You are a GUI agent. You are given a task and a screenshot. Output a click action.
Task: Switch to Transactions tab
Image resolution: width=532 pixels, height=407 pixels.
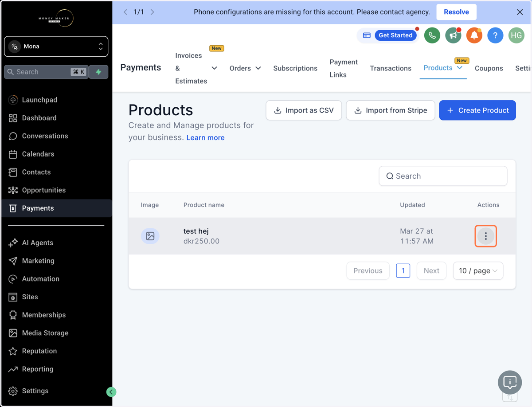[391, 68]
